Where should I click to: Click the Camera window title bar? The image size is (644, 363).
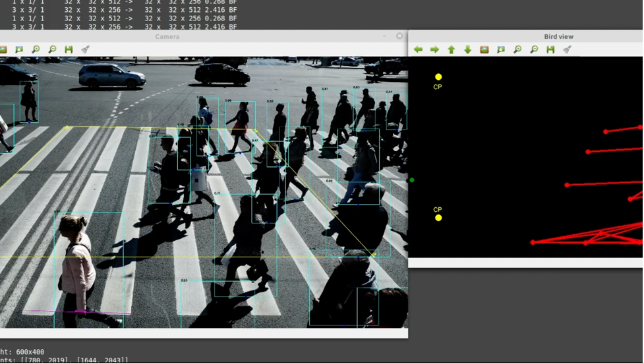tap(204, 36)
